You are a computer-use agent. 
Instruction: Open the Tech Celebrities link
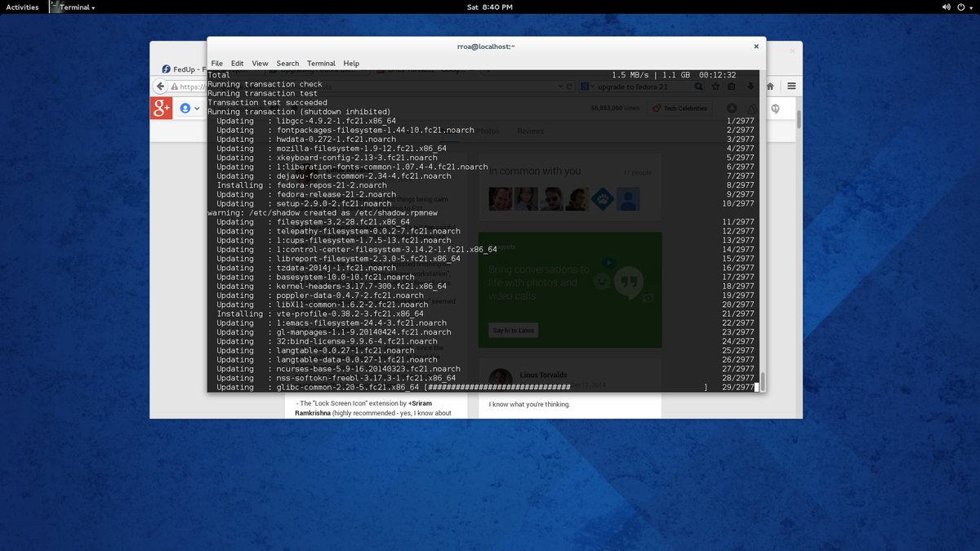click(x=680, y=108)
